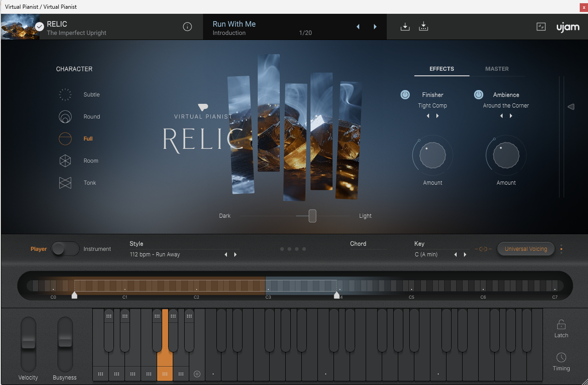This screenshot has height=385, width=588.
Task: Click the info icon beside RELIC
Action: (187, 27)
